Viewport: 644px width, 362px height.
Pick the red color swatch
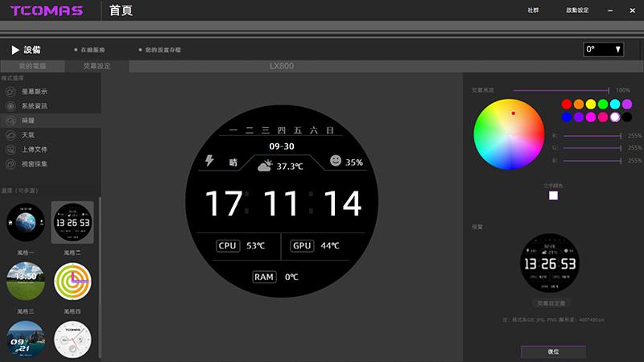pyautogui.click(x=567, y=104)
